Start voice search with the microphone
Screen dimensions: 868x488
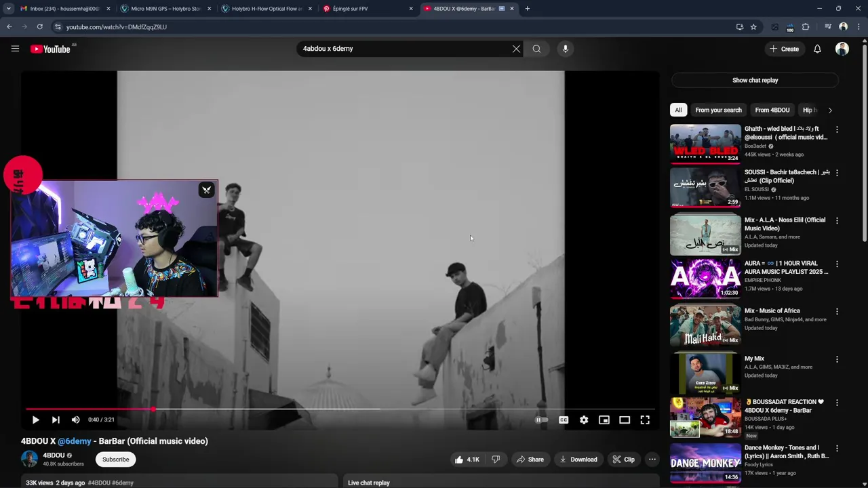point(565,49)
